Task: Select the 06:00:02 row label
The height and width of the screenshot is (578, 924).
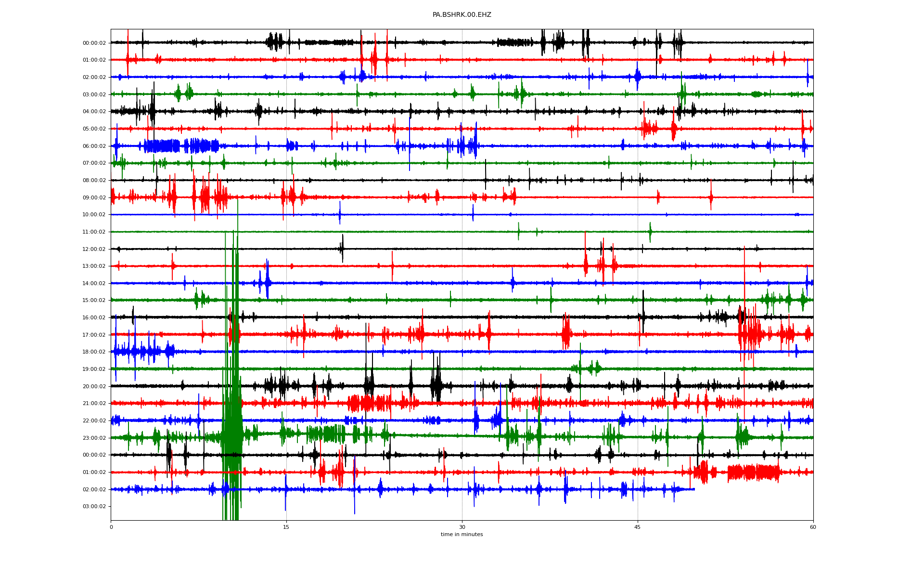Action: pos(94,146)
